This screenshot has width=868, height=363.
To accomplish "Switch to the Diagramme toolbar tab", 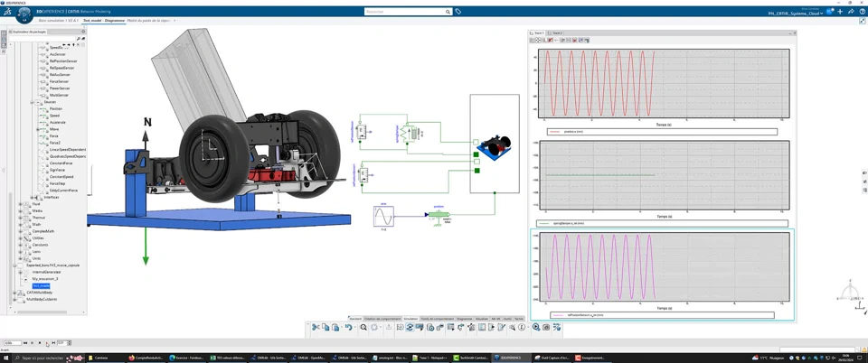I will tap(464, 319).
